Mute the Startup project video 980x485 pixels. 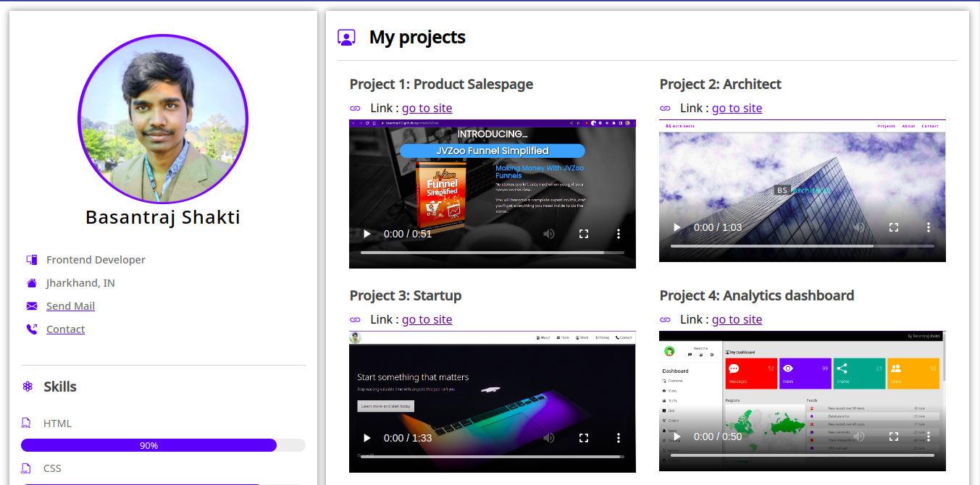[549, 437]
